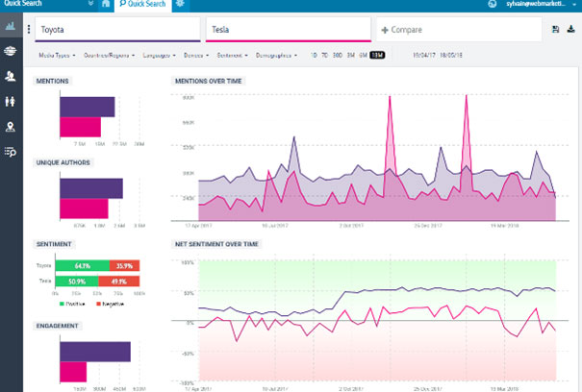Expand the Media Types filter dropdown

point(58,57)
